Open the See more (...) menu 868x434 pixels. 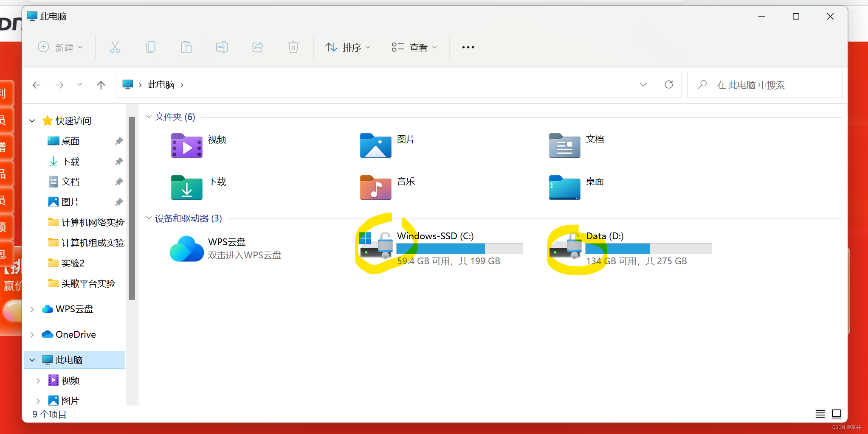[468, 47]
